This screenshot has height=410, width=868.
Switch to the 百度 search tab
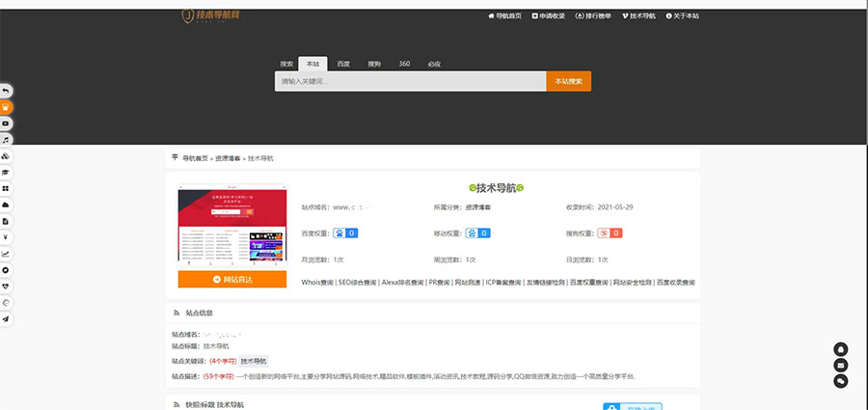[x=343, y=64]
